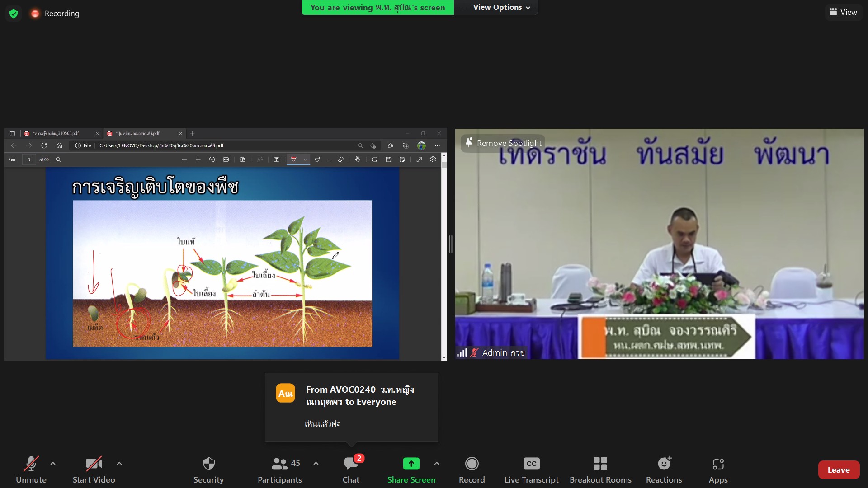Viewport: 868px width, 488px height.
Task: Start Video camera
Action: pos(94,470)
